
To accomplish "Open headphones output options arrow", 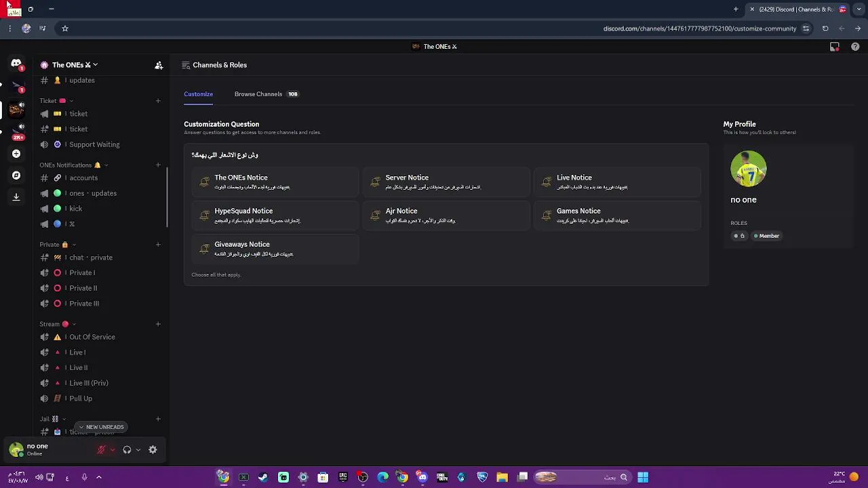I will point(138,449).
